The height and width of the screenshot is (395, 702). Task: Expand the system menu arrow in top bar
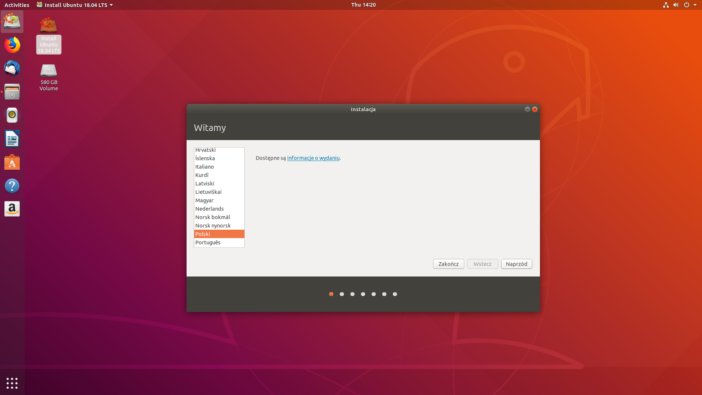[x=695, y=5]
